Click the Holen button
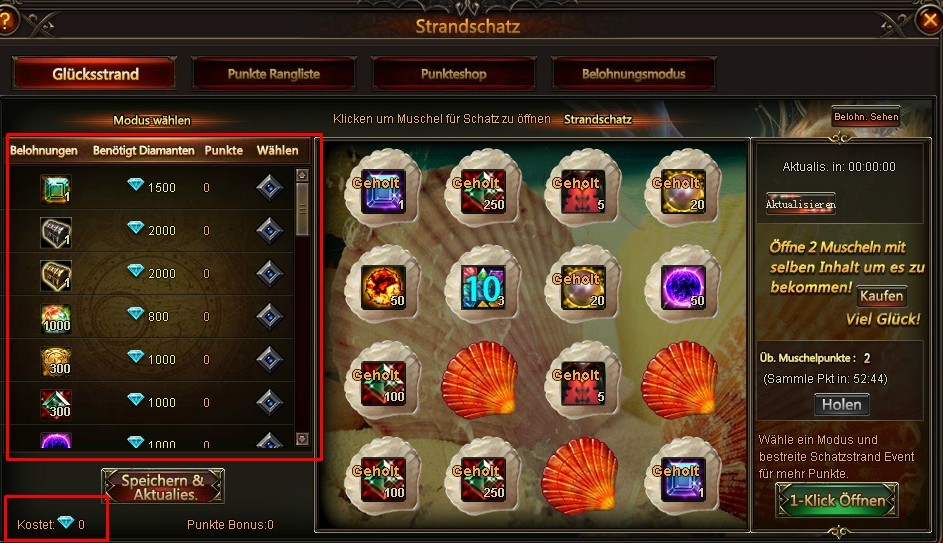 [x=841, y=405]
